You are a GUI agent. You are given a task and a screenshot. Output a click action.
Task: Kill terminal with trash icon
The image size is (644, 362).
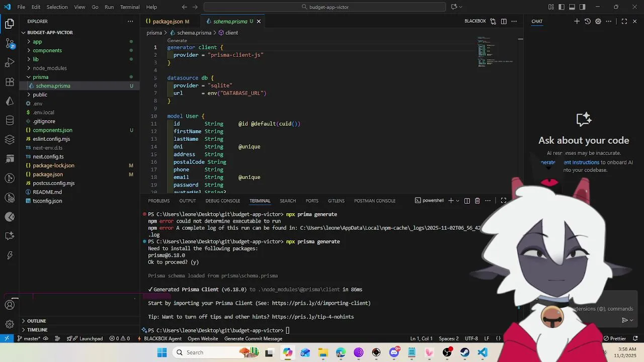[477, 201]
